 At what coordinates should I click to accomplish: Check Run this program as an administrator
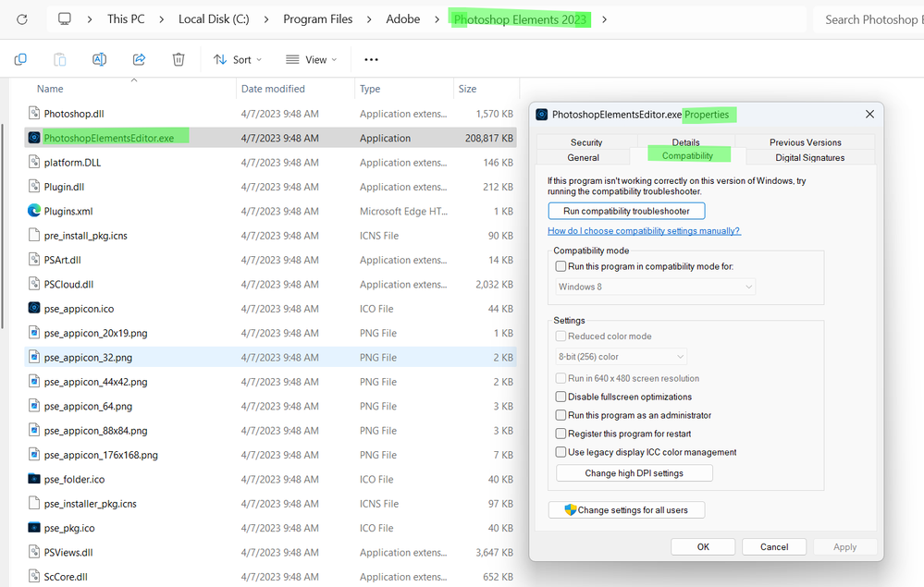(x=561, y=415)
